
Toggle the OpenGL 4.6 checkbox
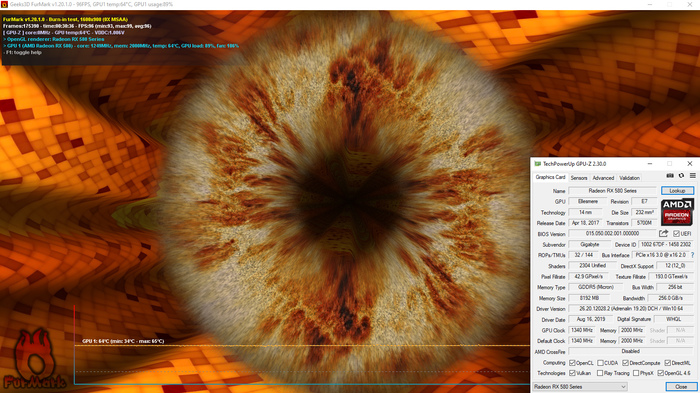click(660, 373)
